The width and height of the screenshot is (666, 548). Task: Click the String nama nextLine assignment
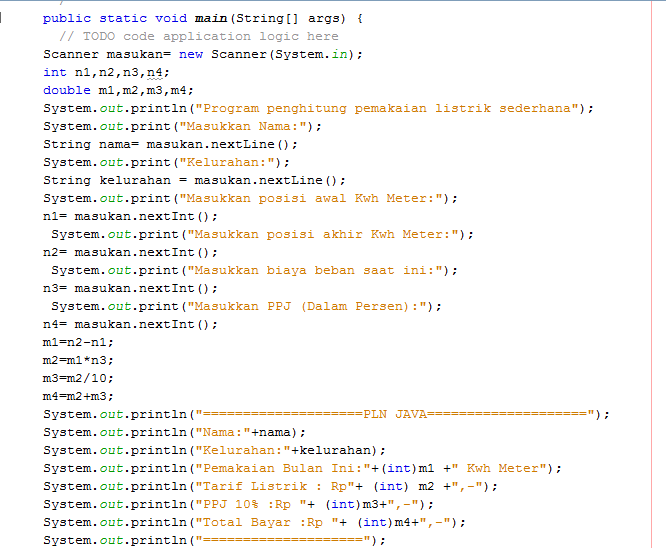pyautogui.click(x=170, y=144)
